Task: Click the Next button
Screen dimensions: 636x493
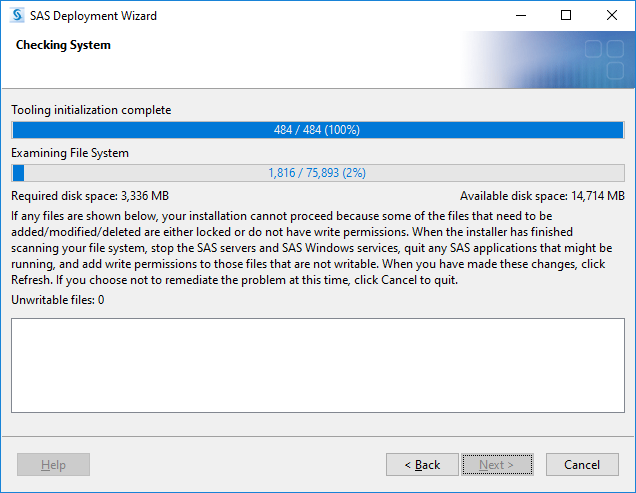Action: (x=497, y=465)
